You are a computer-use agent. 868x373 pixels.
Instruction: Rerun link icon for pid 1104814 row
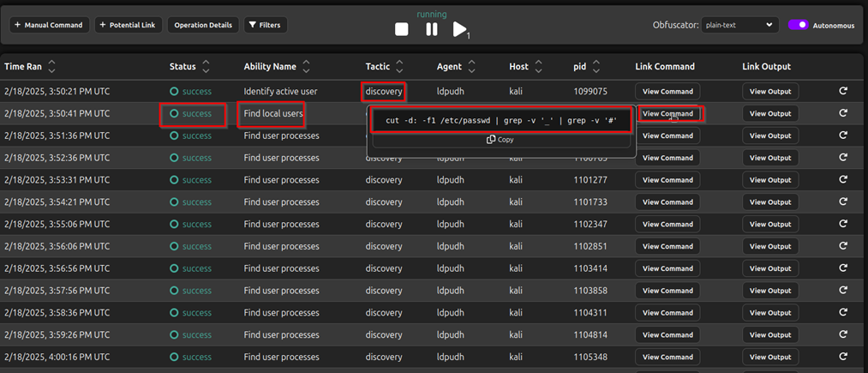click(843, 334)
